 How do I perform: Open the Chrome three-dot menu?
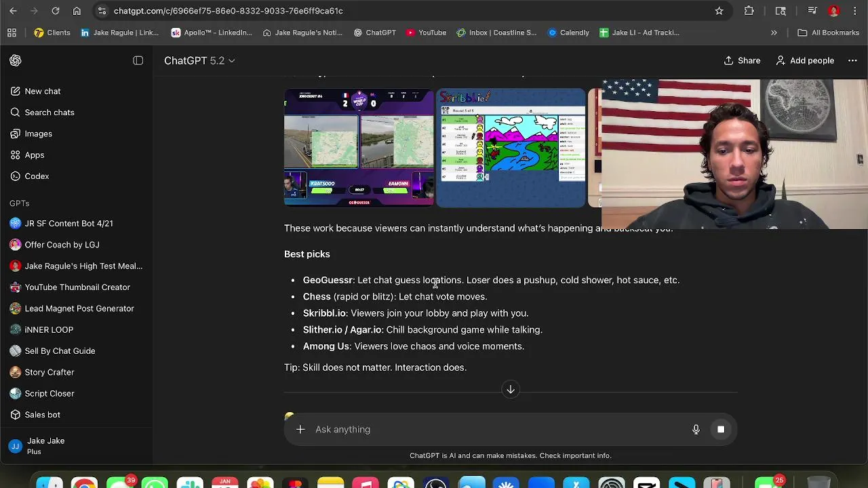coord(854,11)
